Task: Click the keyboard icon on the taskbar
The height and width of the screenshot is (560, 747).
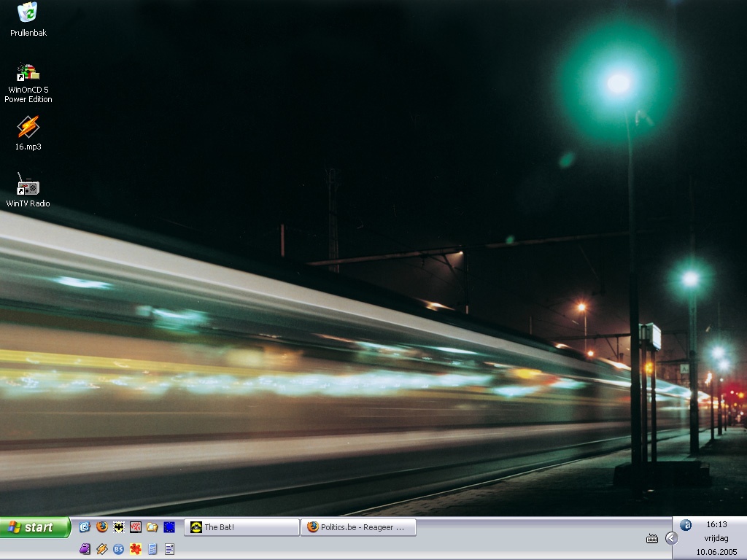Action: [x=652, y=539]
